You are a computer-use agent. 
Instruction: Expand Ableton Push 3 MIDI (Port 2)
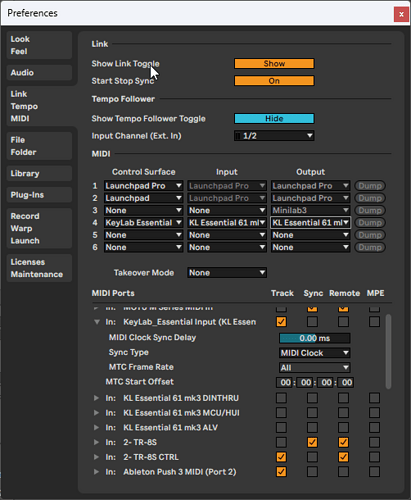point(96,472)
